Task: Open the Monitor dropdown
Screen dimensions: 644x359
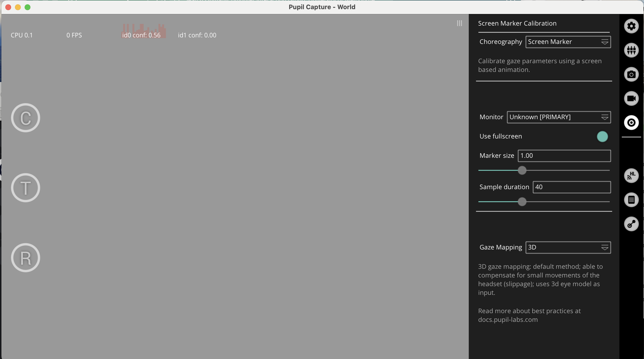Action: pos(559,117)
